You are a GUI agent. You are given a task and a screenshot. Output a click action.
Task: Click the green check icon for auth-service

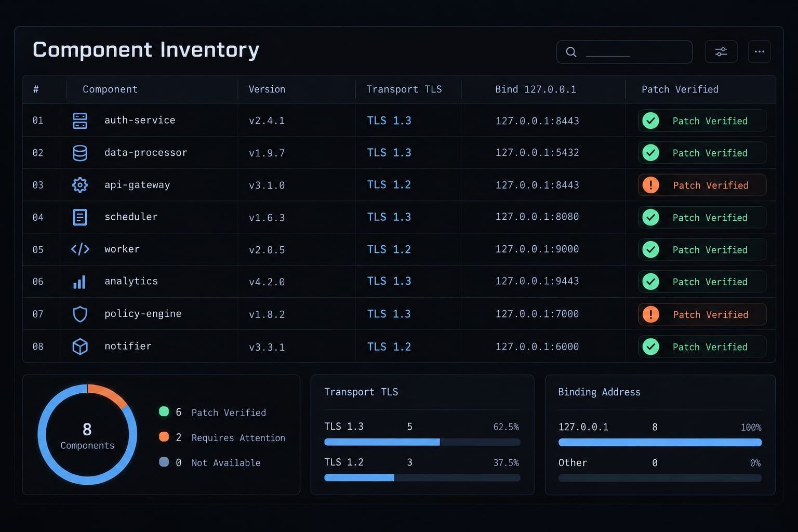(650, 121)
